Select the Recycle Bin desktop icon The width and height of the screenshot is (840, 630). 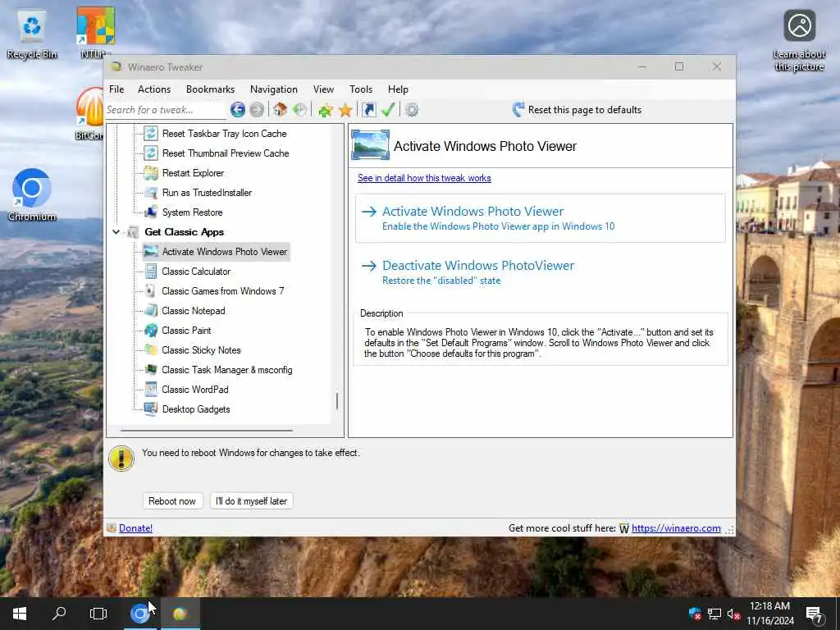pos(32,34)
